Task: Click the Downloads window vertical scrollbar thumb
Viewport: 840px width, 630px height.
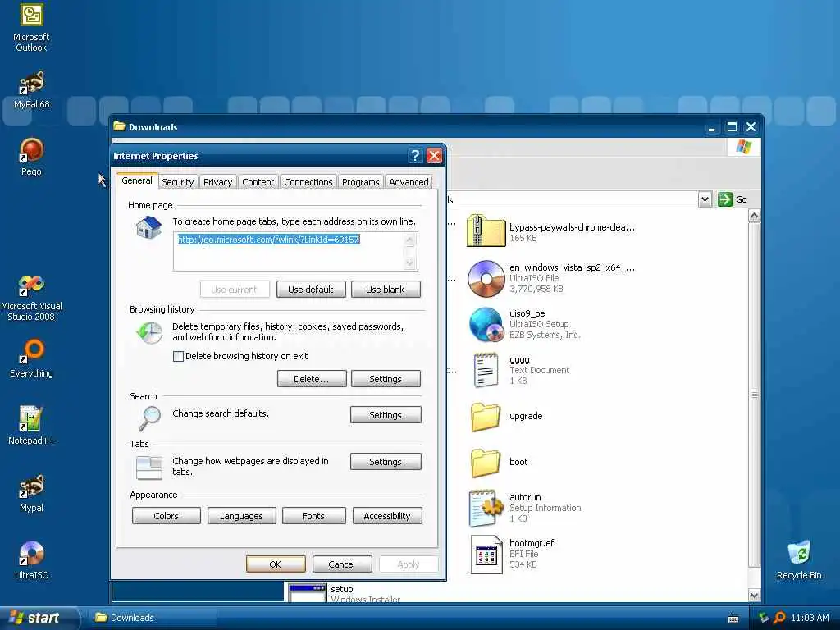Action: point(755,395)
